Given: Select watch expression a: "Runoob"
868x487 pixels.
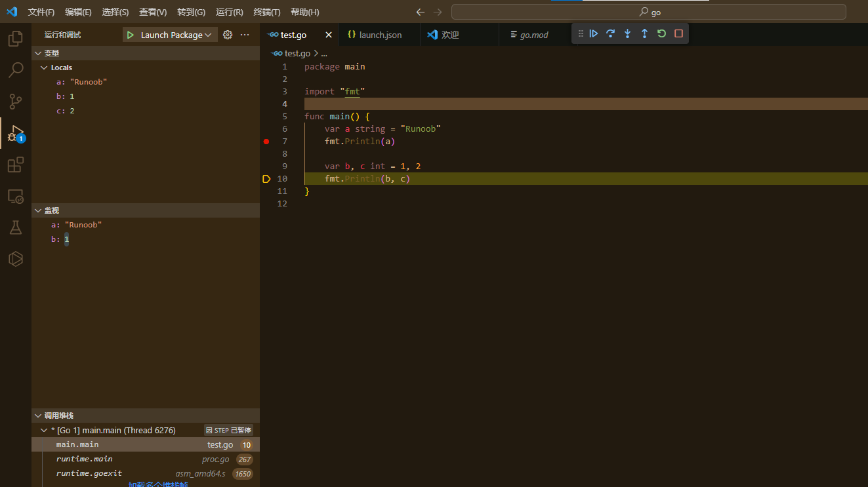Looking at the screenshot, I should click(146, 225).
